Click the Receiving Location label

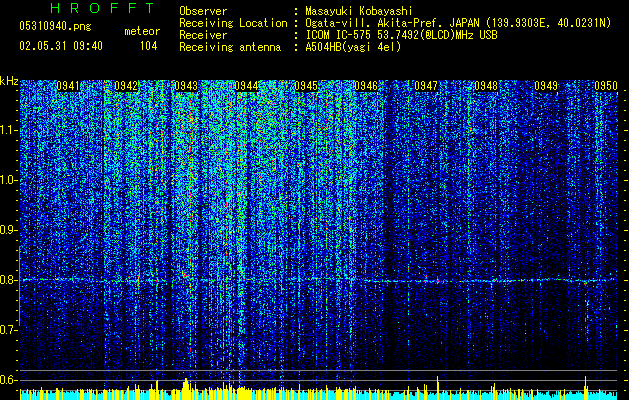click(233, 23)
